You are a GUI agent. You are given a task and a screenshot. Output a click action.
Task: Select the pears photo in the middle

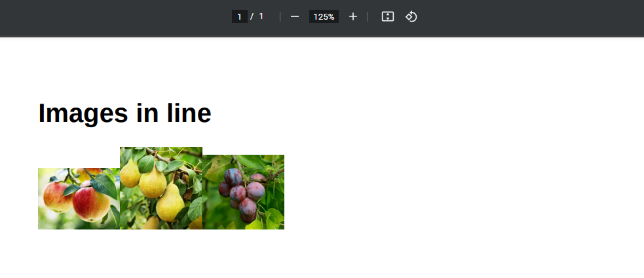pos(161,188)
